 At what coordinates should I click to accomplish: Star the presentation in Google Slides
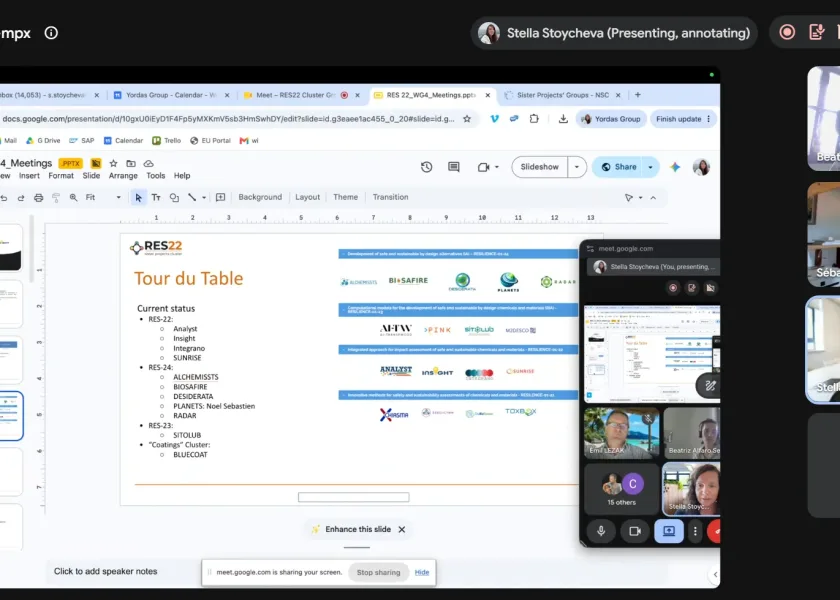114,163
